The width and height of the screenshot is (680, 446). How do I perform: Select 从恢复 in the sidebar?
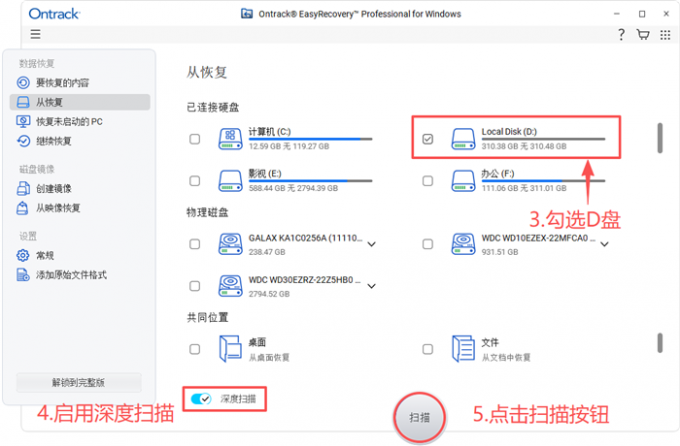(80, 102)
